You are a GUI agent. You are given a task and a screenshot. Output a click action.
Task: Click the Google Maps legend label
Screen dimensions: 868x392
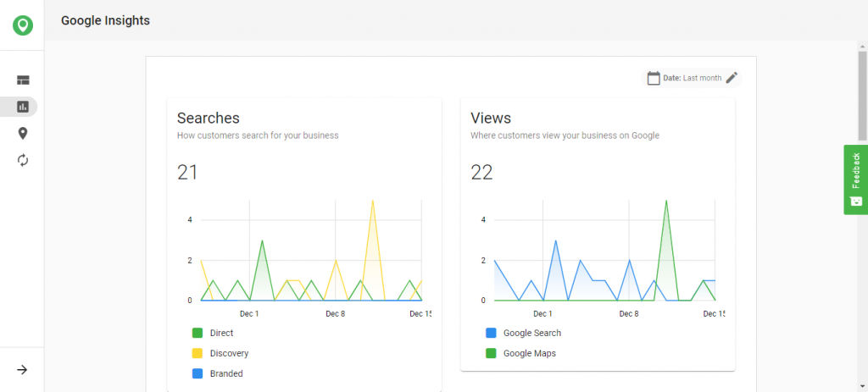tap(529, 353)
